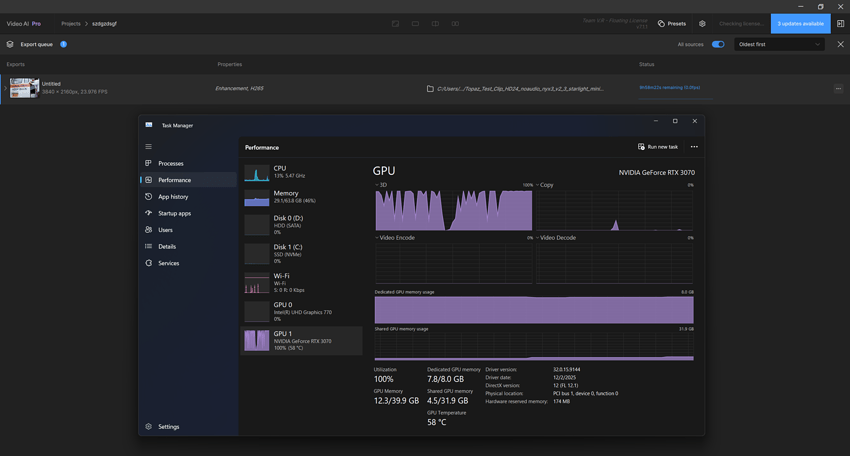Switch to the Services tab
This screenshot has height=456, width=850.
(168, 263)
